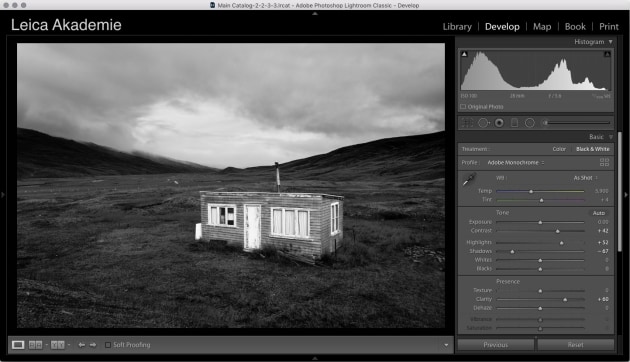Hide the top module picker panel
The image size is (630, 362).
tap(315, 13)
